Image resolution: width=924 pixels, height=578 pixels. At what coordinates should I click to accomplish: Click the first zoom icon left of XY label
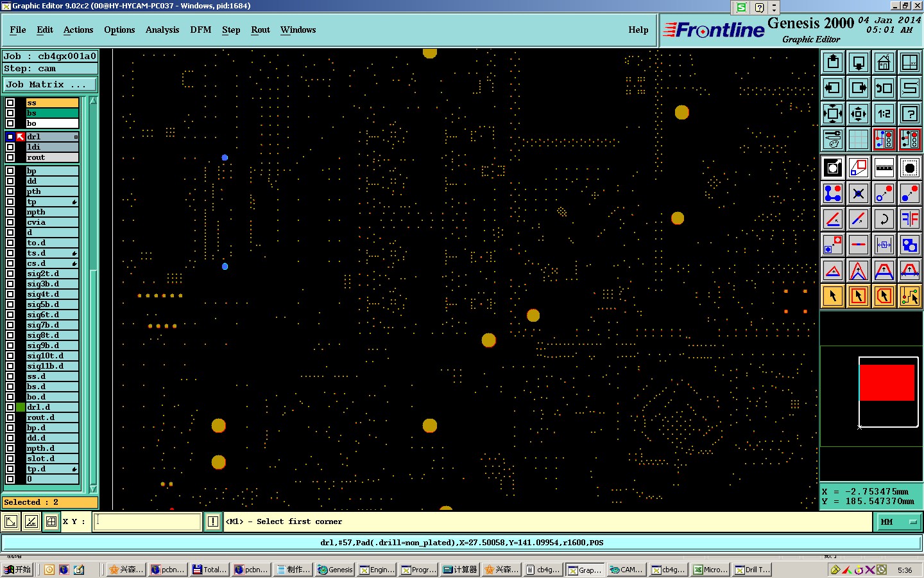tap(11, 521)
